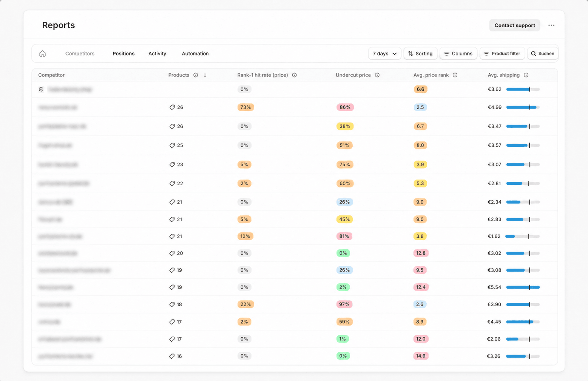
Task: Click the 6.6 avg. price rank badge
Action: coord(420,89)
